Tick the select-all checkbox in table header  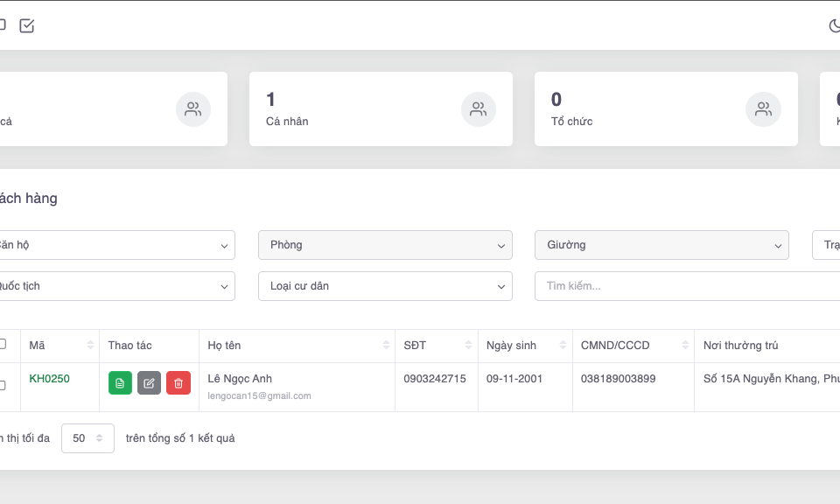pos(3,345)
